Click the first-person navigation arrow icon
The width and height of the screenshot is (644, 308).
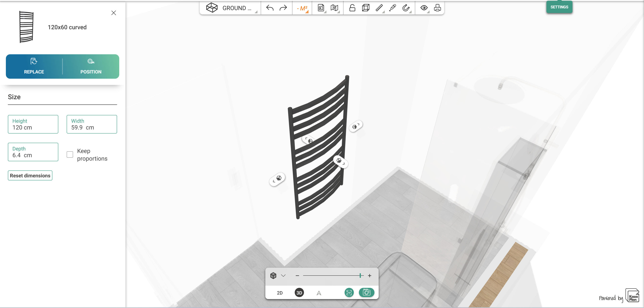[x=319, y=293]
